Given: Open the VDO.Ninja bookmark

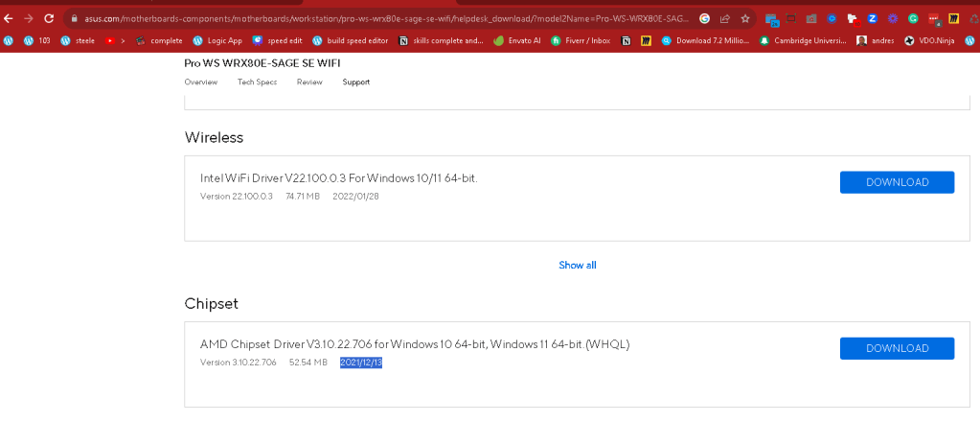Looking at the screenshot, I should coord(929,40).
